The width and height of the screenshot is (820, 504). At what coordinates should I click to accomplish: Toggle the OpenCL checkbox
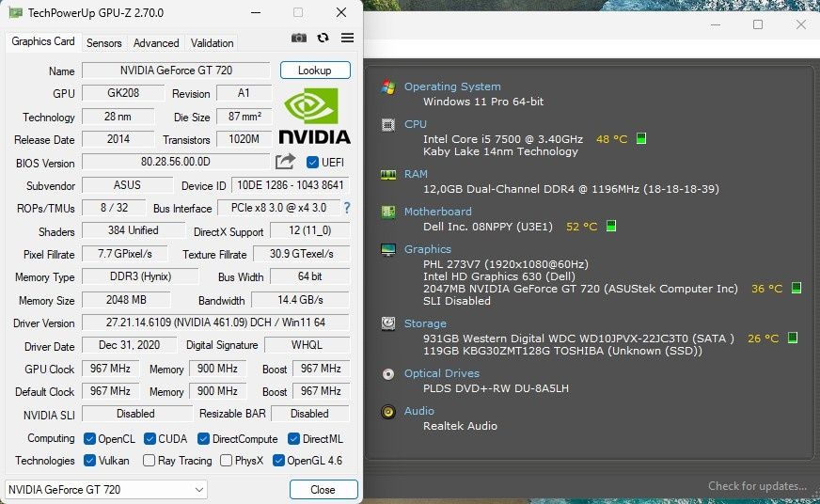pyautogui.click(x=89, y=438)
